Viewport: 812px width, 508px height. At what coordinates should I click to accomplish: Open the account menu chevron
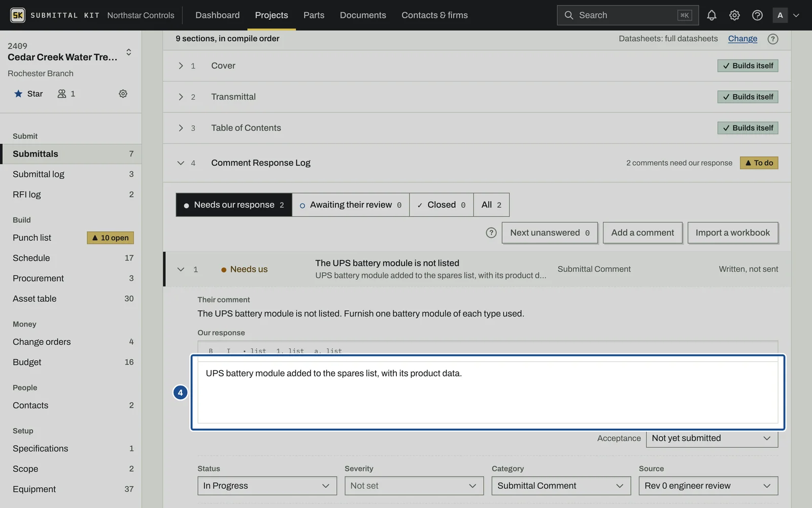point(796,15)
